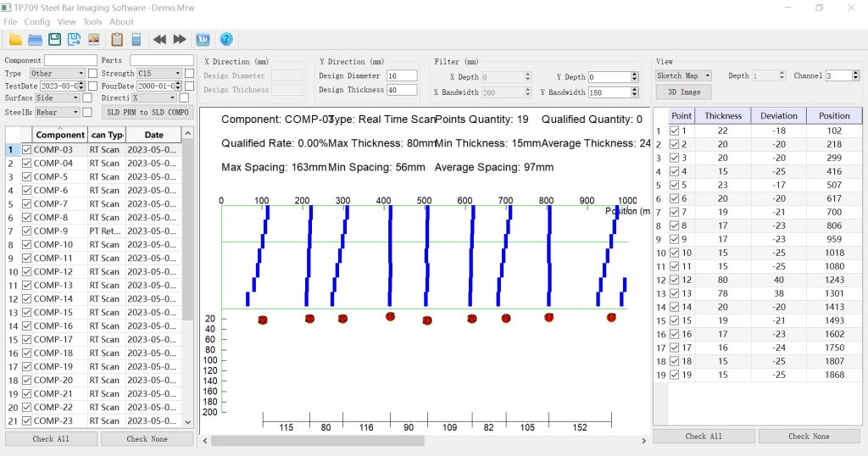The width and height of the screenshot is (868, 456).
Task: Click Check None under component list
Action: (147, 439)
